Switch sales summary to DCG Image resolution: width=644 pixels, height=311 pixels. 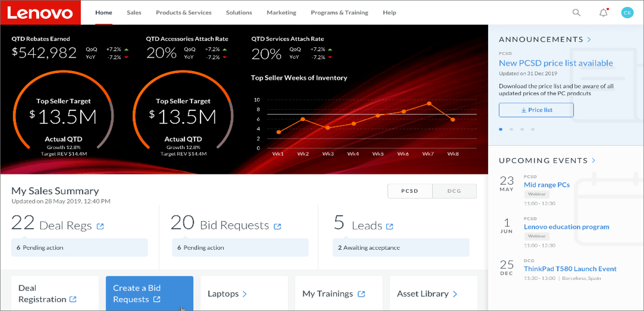click(x=454, y=191)
